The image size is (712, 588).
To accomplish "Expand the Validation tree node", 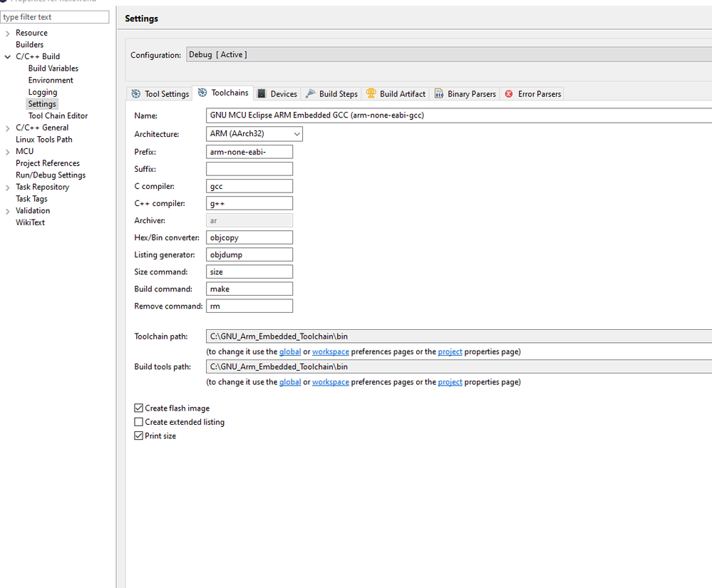I will point(8,211).
